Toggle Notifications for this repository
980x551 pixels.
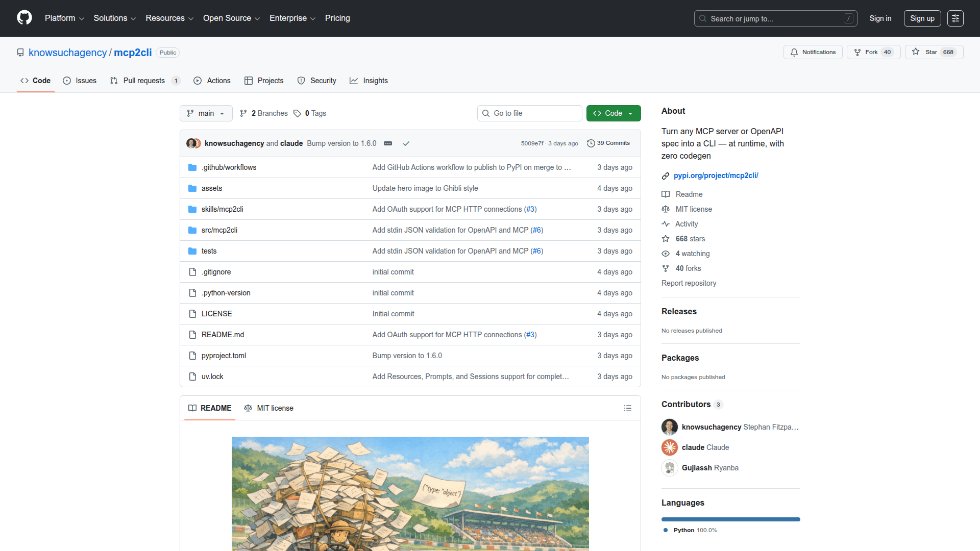click(x=813, y=52)
